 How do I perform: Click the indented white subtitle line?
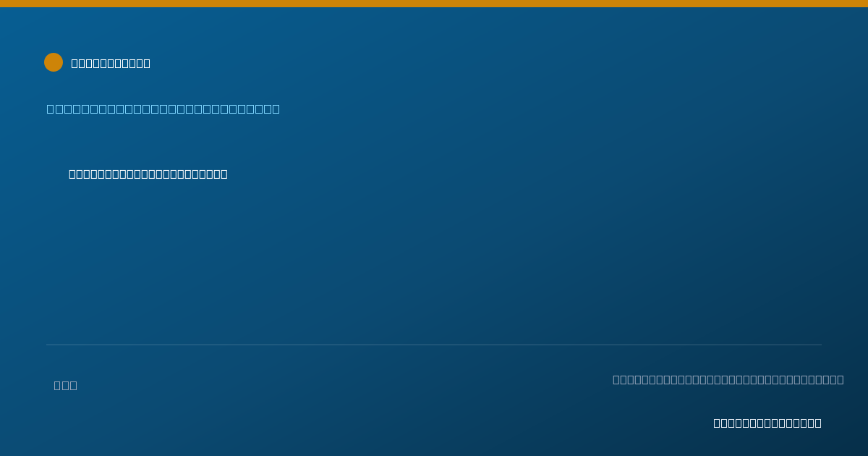(148, 174)
